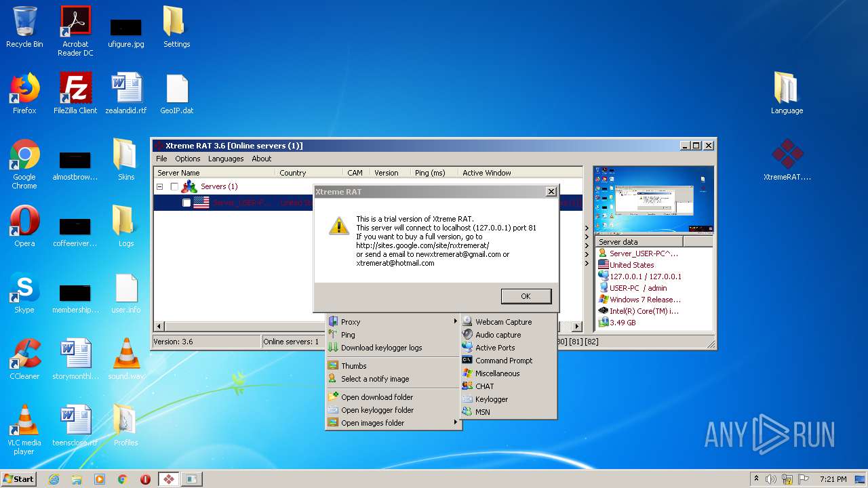Image resolution: width=868 pixels, height=488 pixels.
Task: Choose Open download folder
Action: point(393,397)
